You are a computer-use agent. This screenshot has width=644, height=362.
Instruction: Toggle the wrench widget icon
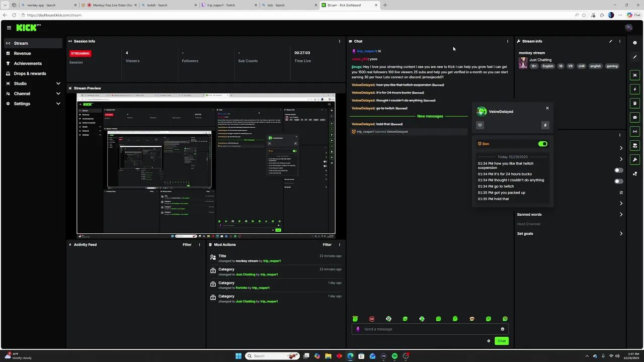click(x=634, y=159)
